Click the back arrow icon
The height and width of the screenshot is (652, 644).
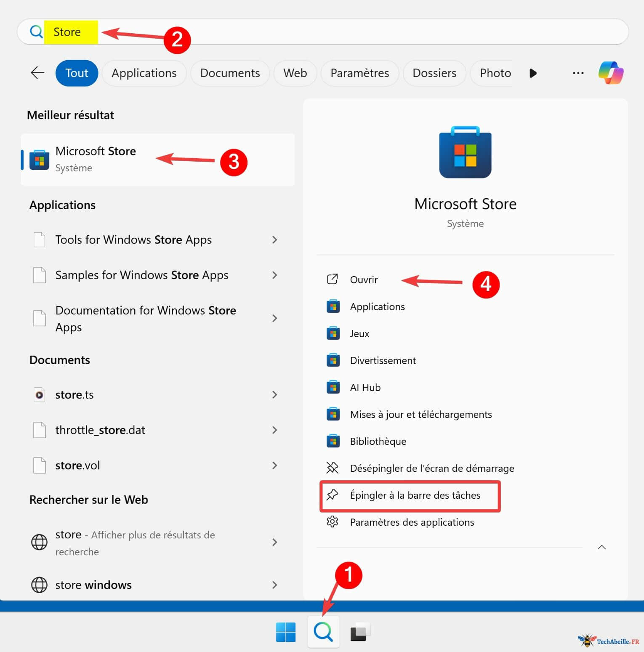click(37, 73)
